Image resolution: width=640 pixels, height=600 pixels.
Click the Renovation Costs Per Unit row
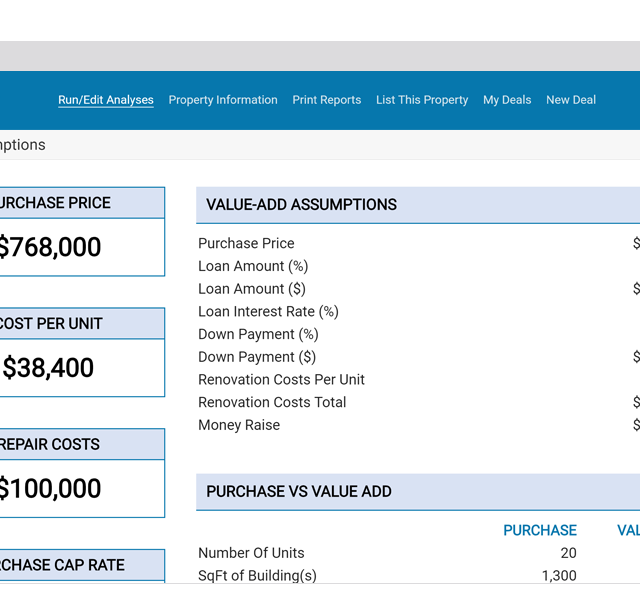[x=281, y=380]
